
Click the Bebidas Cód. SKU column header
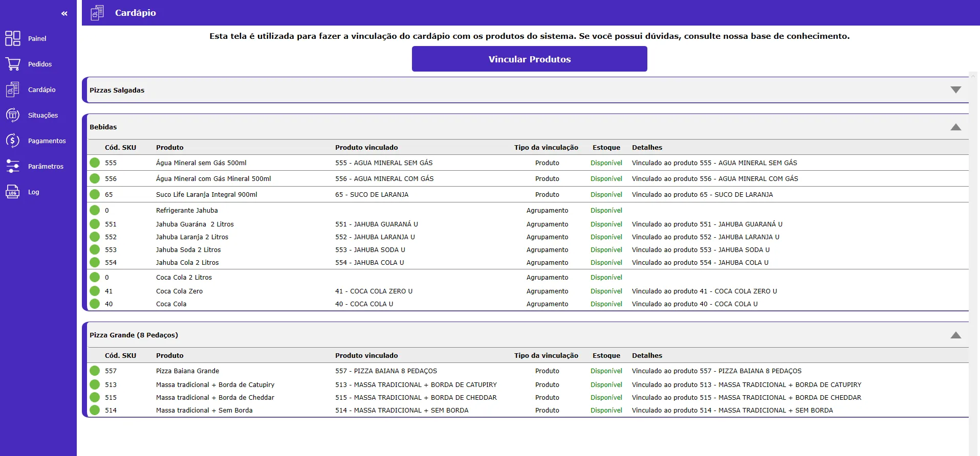pyautogui.click(x=120, y=147)
